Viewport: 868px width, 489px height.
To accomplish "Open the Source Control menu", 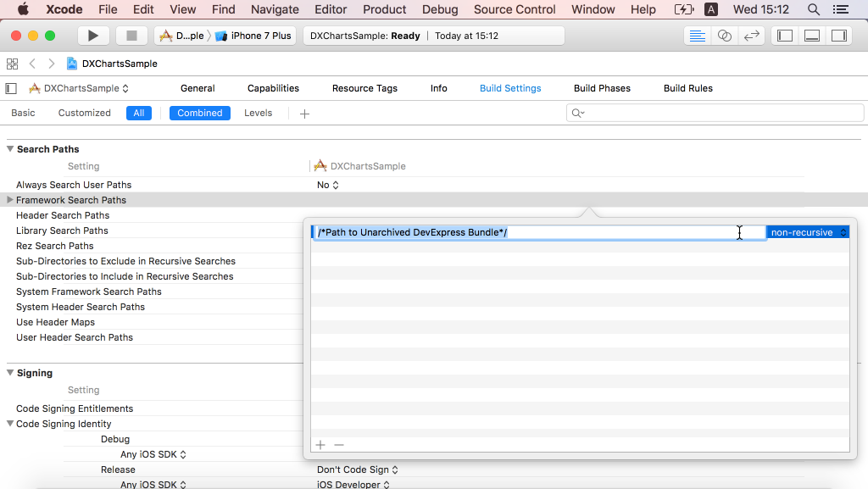I will pos(515,9).
